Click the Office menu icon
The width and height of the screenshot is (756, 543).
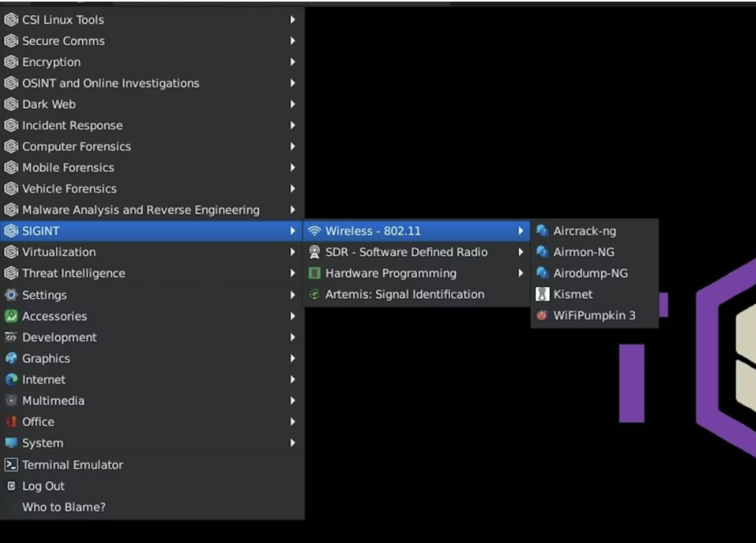click(x=11, y=421)
